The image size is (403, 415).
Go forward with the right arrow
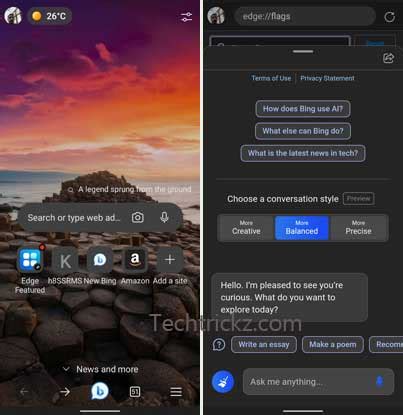(x=65, y=392)
